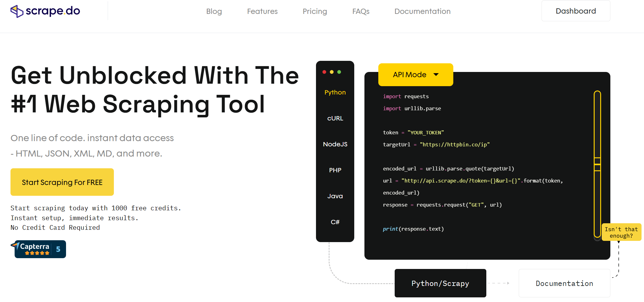Select the Python language tab

pyautogui.click(x=335, y=92)
